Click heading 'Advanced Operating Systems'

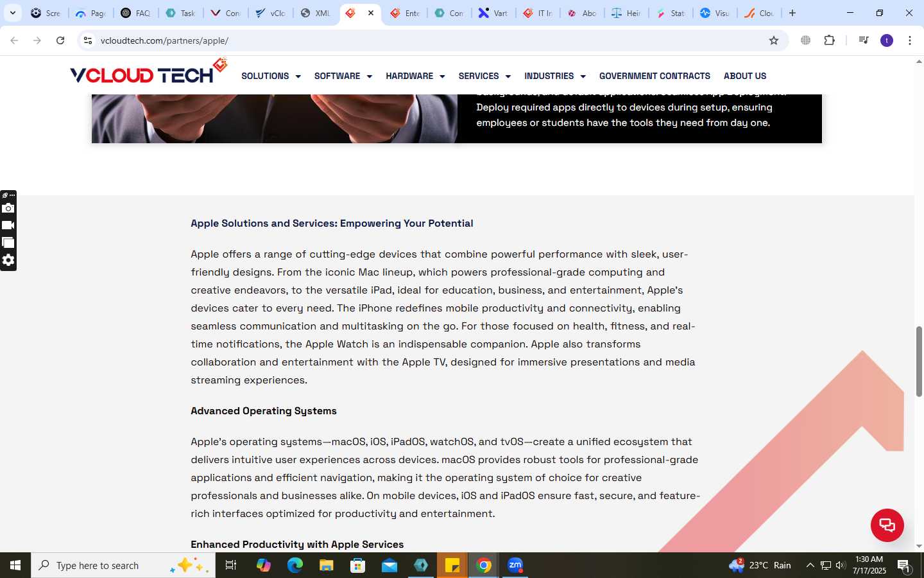pyautogui.click(x=264, y=411)
